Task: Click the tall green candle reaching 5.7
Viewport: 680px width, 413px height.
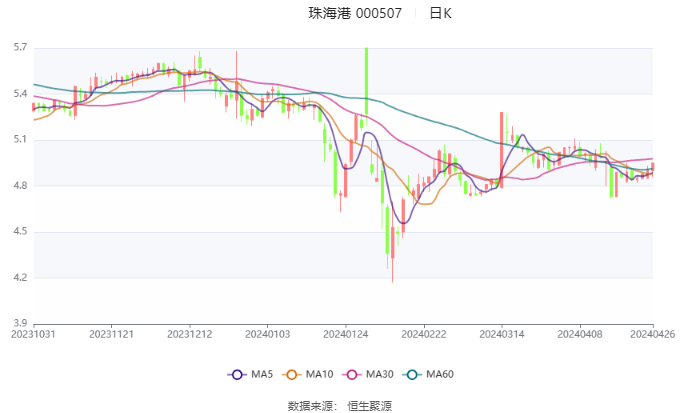Action: (x=366, y=81)
